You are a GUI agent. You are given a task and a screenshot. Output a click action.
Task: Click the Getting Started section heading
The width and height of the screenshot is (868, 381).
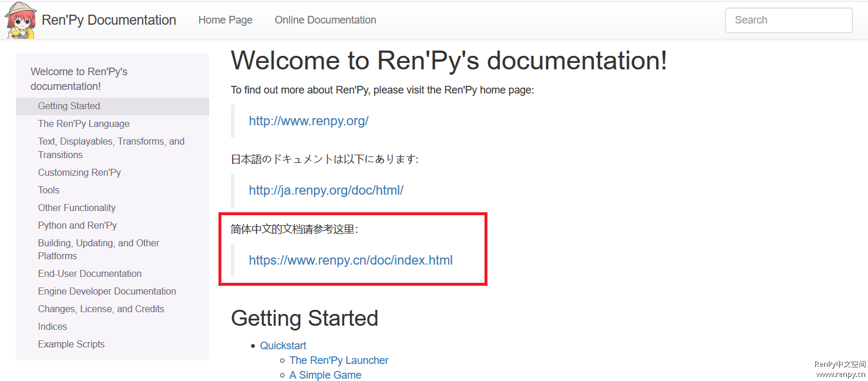pyautogui.click(x=304, y=318)
